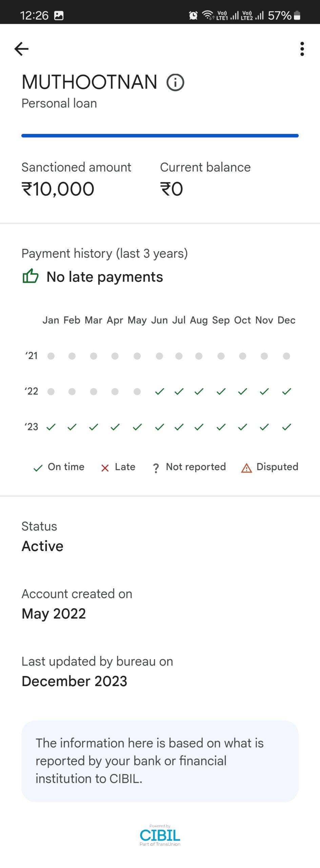Tap the blue loan progress bar
This screenshot has height=868, width=320.
pos(160,136)
